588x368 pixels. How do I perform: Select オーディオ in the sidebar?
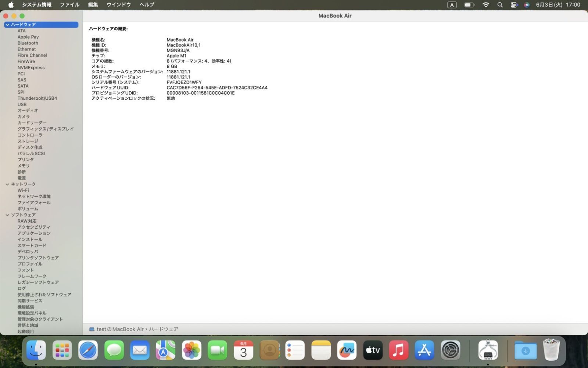coord(28,110)
